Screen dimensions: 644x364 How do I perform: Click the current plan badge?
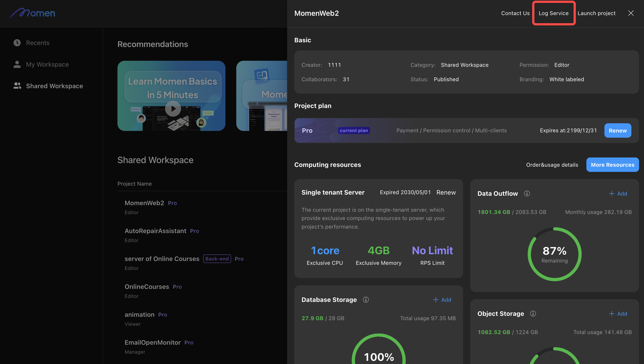(x=354, y=130)
